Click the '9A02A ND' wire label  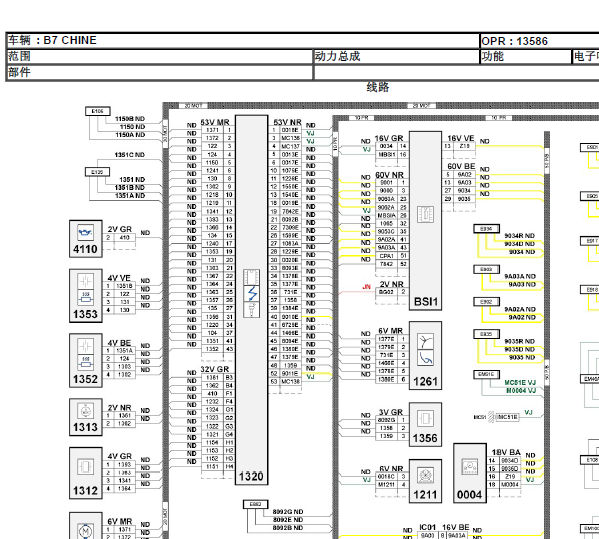[x=520, y=309]
